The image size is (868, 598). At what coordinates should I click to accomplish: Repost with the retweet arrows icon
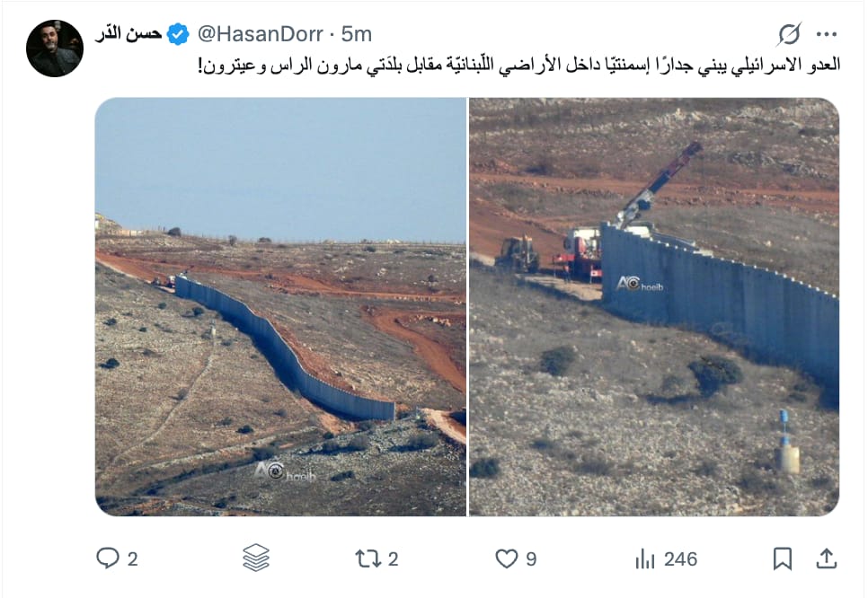tap(368, 558)
